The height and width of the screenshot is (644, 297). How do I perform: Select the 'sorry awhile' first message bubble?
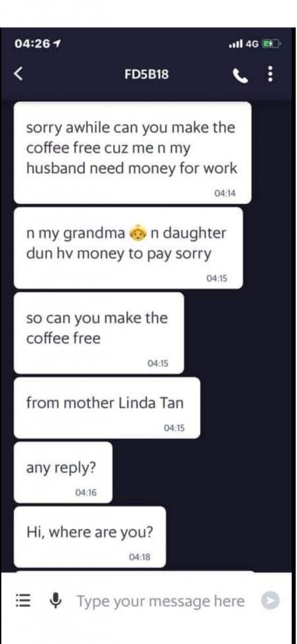[x=132, y=153]
